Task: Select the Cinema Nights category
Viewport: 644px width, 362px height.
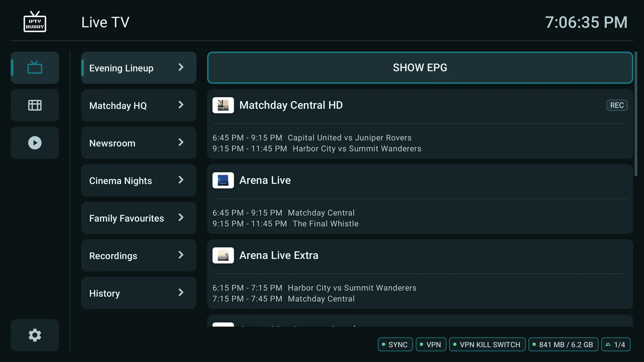Action: 139,180
